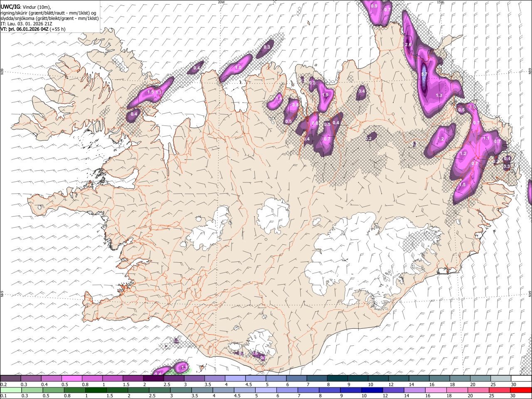
Task: Click the 1.0 snowfall value on map
Action: pyautogui.click(x=238, y=67)
